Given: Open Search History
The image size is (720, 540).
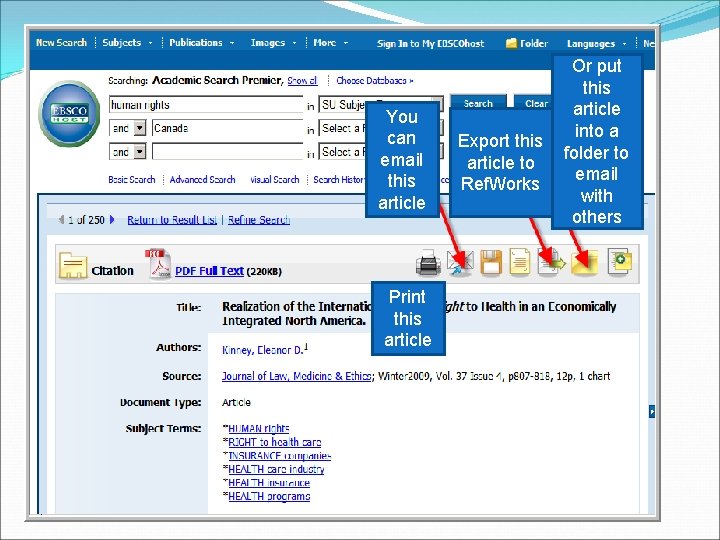Looking at the screenshot, I should [x=339, y=180].
